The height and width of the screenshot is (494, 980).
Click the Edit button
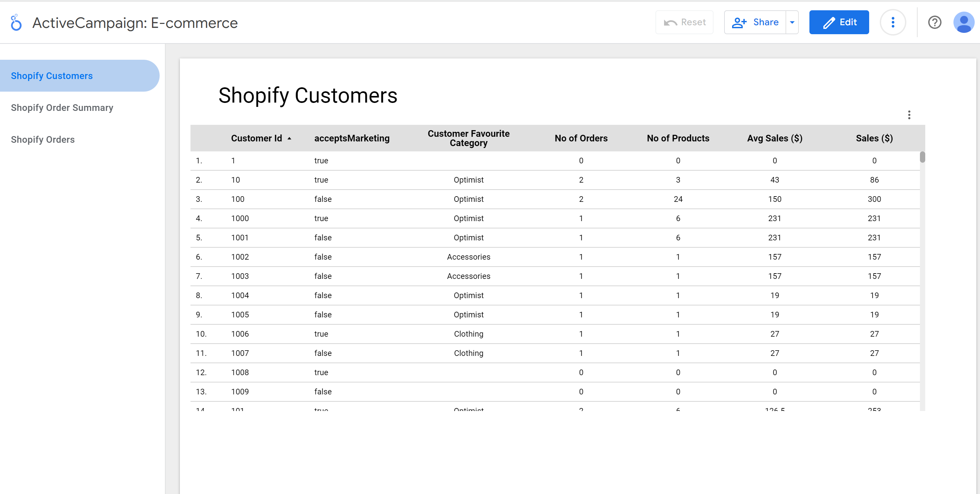point(839,23)
